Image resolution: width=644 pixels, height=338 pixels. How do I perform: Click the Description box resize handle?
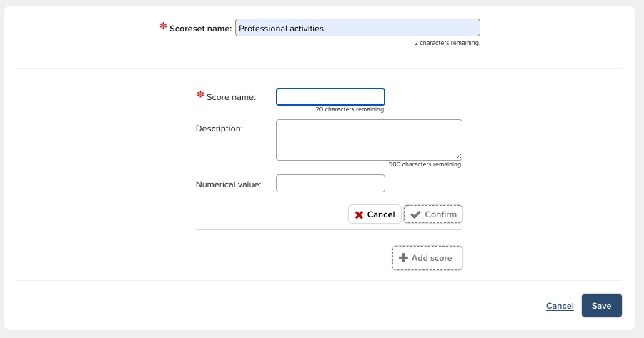point(458,156)
